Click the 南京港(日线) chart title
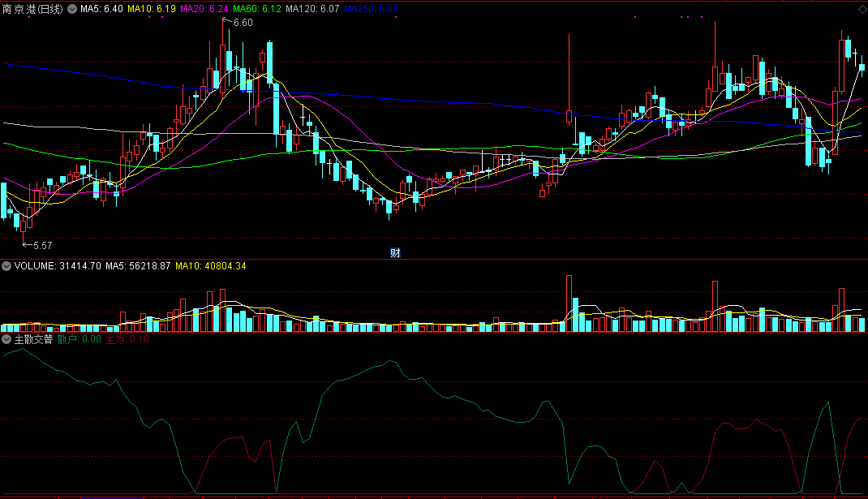 tap(32, 9)
